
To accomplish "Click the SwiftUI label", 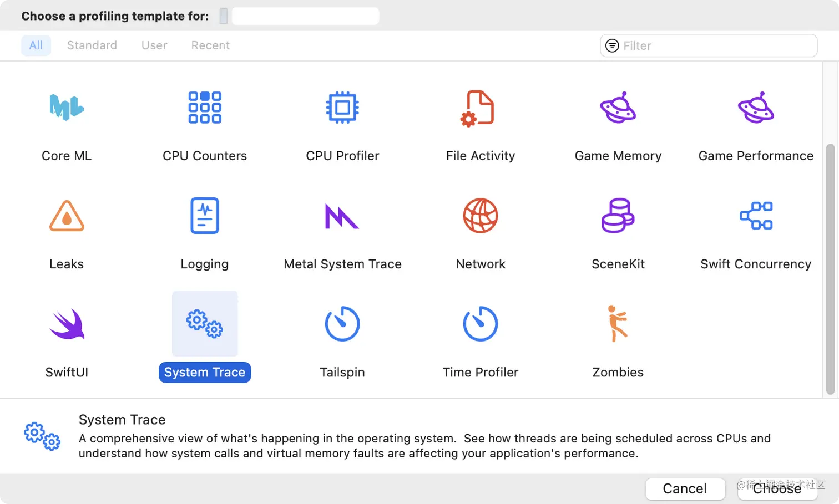I will (x=67, y=372).
